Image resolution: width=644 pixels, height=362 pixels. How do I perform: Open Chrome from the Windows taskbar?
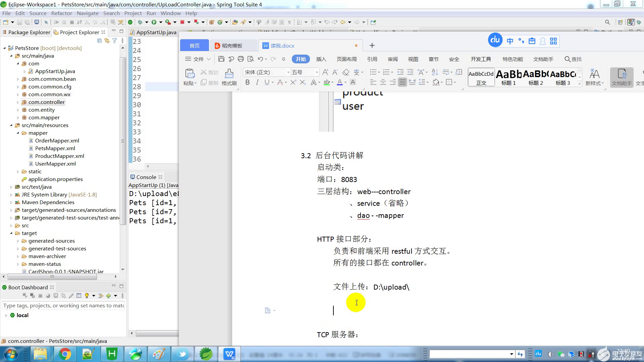click(x=65, y=354)
